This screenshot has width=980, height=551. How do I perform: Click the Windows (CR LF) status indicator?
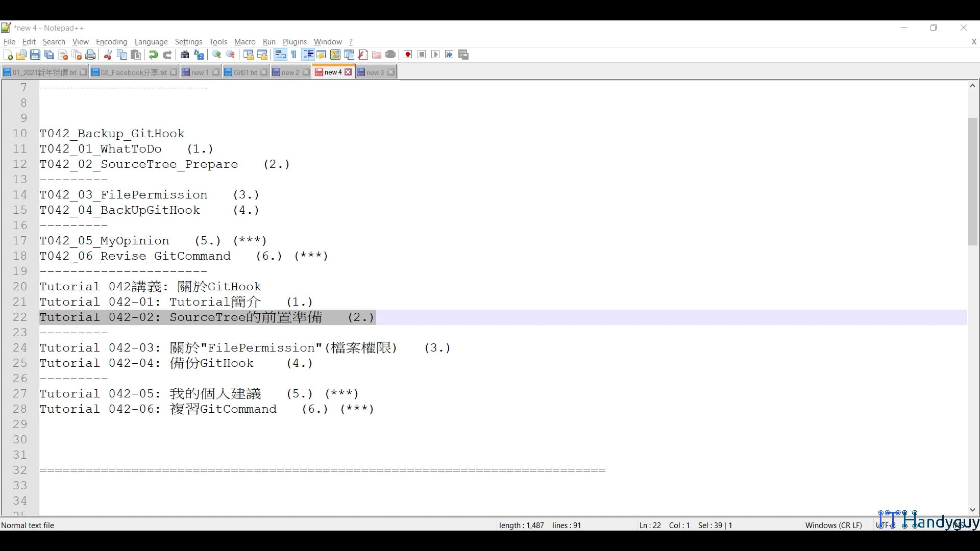click(x=834, y=525)
